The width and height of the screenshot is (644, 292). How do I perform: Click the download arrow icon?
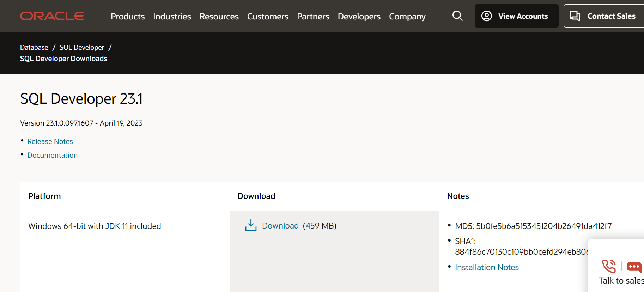coord(251,225)
